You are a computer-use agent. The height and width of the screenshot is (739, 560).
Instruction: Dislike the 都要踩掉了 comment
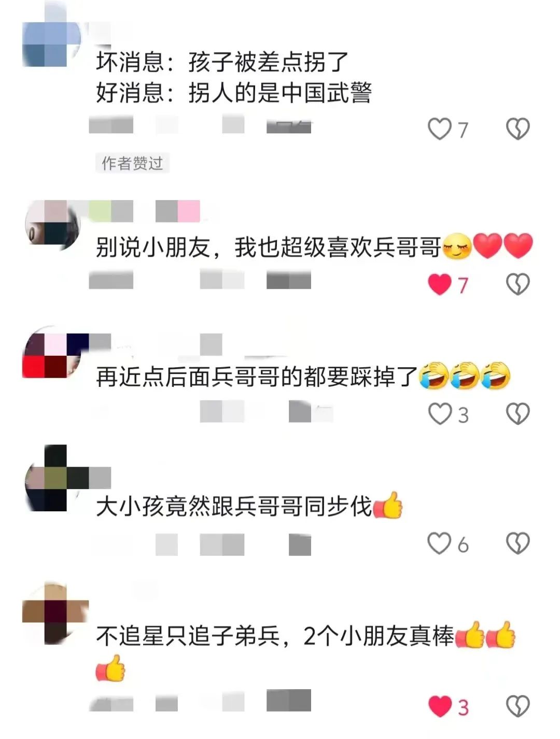(517, 414)
